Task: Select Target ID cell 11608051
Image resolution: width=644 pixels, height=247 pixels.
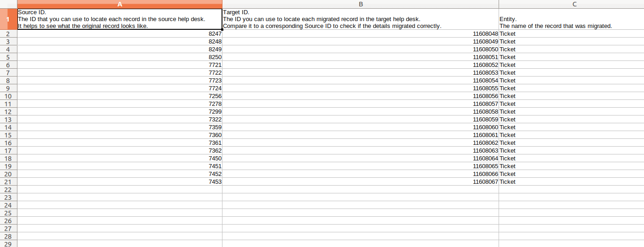Action: tap(361, 57)
